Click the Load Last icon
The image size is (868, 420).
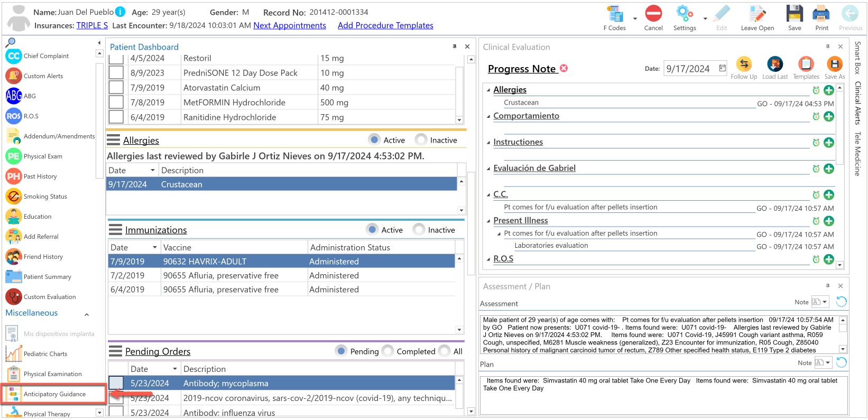pos(775,64)
